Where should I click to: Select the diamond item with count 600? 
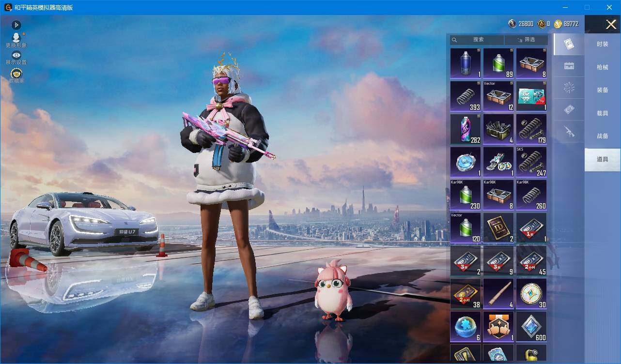pyautogui.click(x=531, y=326)
